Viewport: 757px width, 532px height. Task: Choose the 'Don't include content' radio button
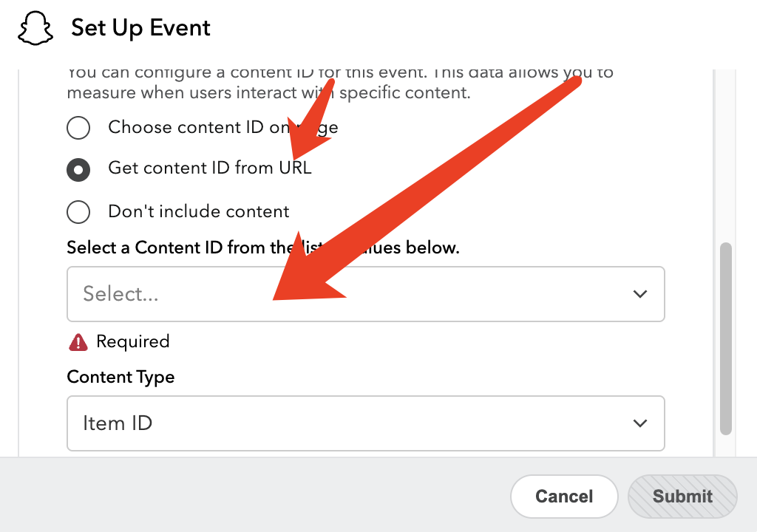(78, 212)
